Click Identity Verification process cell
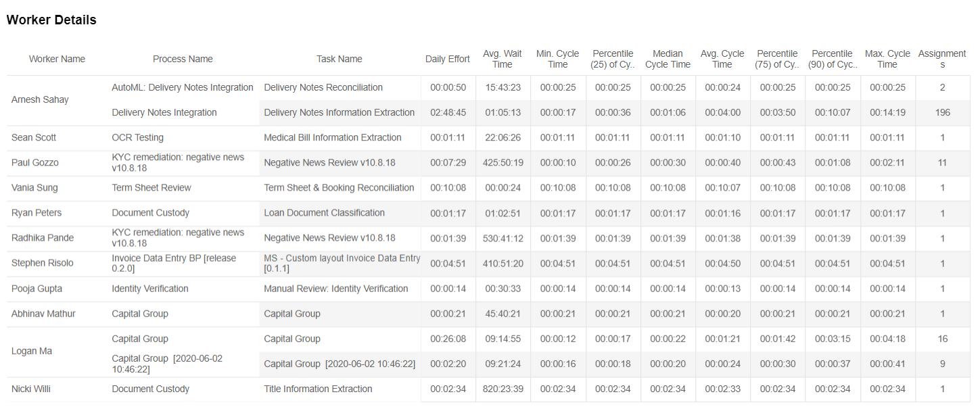The image size is (980, 407). coord(150,289)
